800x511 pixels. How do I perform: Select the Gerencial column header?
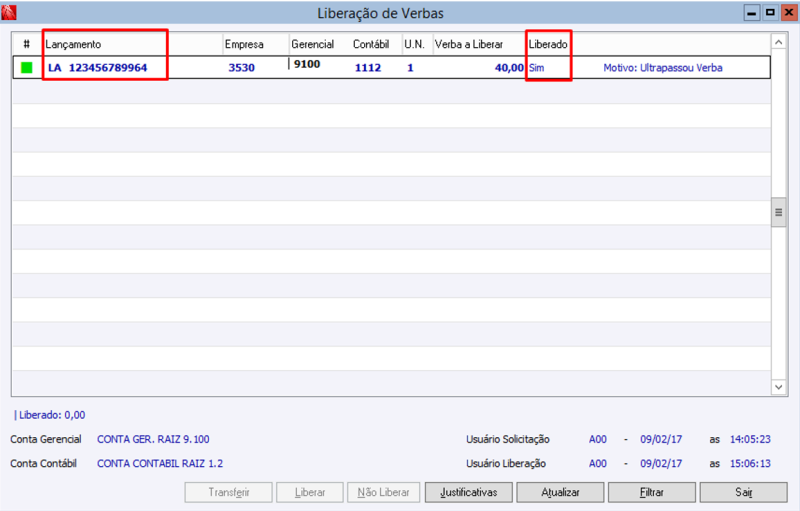click(312, 44)
